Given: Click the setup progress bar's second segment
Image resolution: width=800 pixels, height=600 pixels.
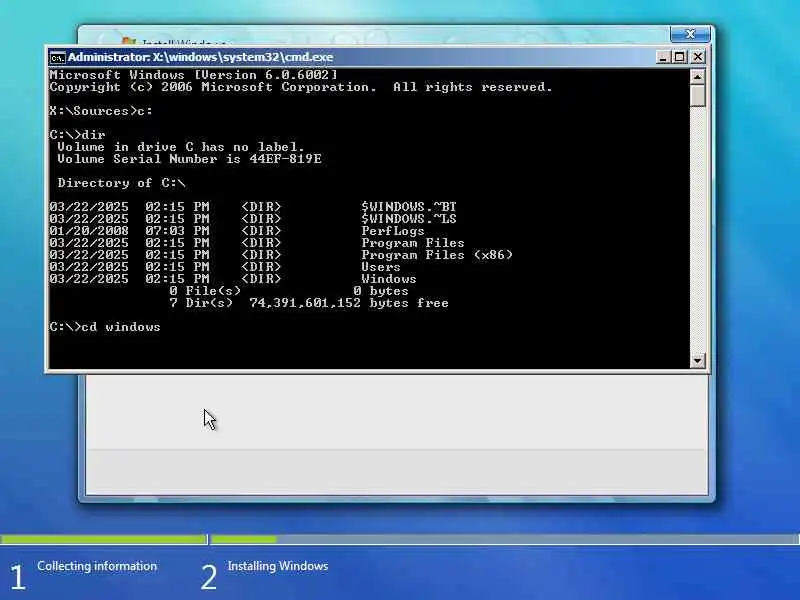Looking at the screenshot, I should point(505,539).
